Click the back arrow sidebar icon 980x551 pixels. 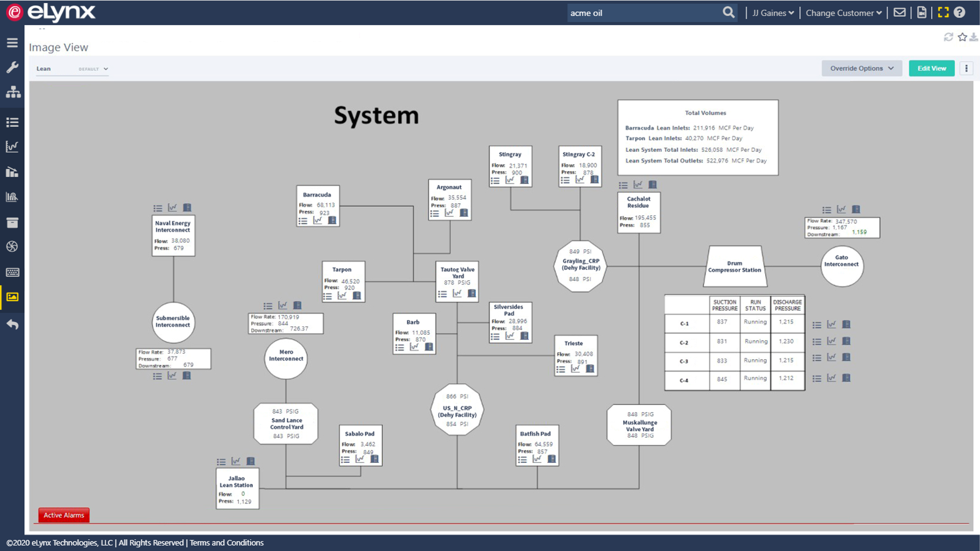point(12,324)
